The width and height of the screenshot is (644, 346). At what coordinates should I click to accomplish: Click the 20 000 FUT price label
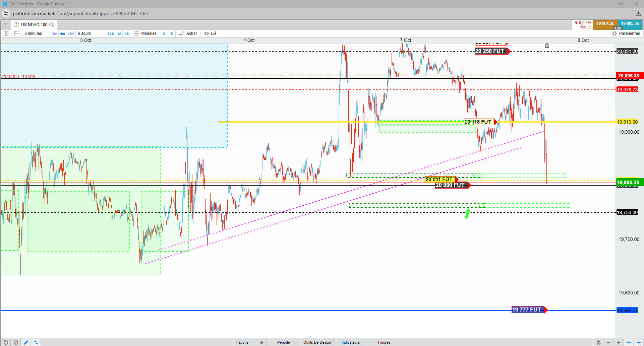453,185
